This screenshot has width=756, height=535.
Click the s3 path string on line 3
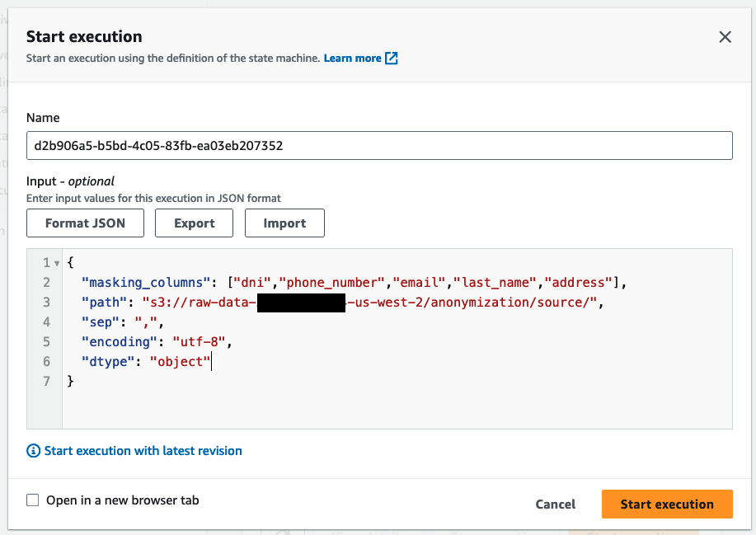[371, 303]
